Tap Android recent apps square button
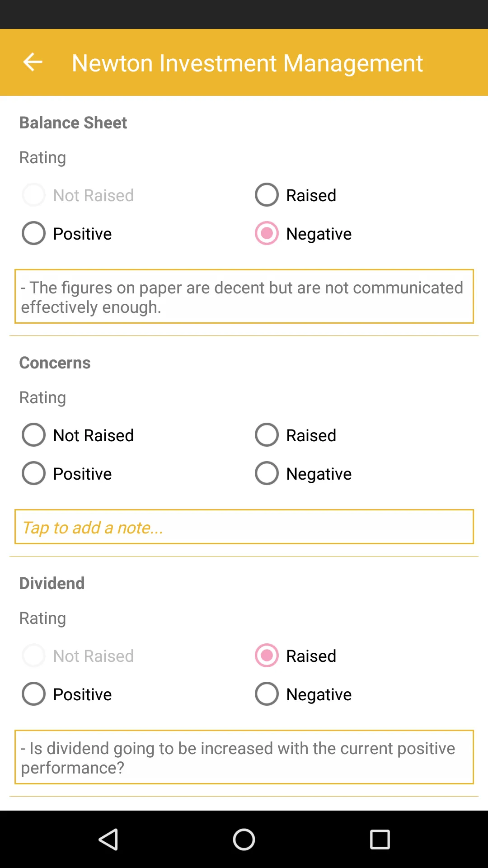This screenshot has height=868, width=488. coord(380,840)
